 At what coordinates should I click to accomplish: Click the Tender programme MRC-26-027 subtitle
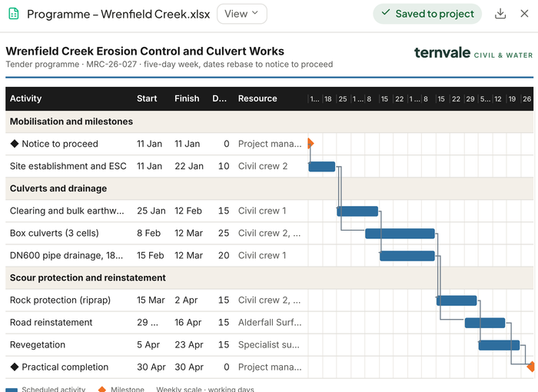click(x=169, y=65)
